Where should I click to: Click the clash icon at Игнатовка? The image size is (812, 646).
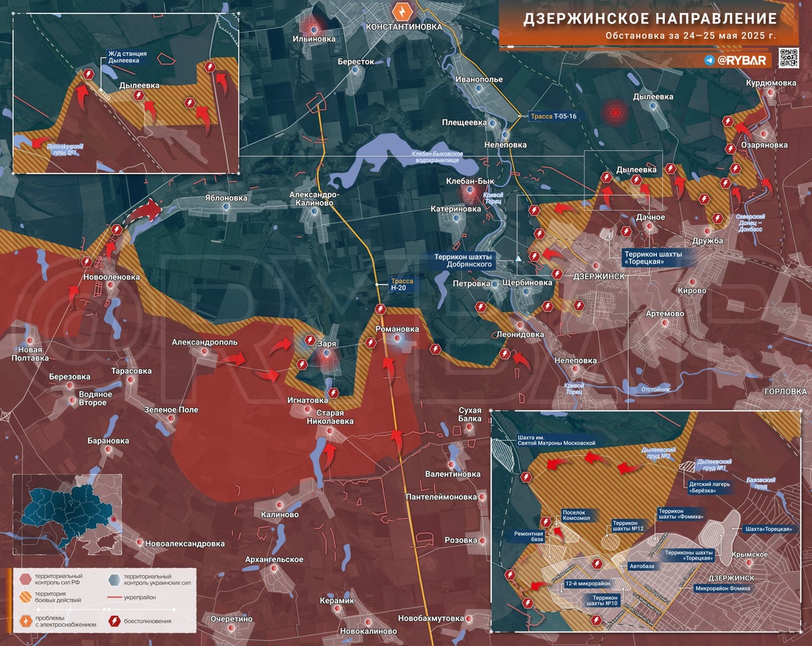point(333,392)
